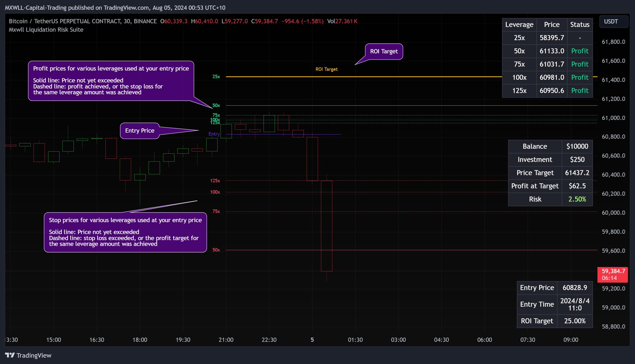635x364 pixels.
Task: Click the $10000 Balance value
Action: click(577, 146)
